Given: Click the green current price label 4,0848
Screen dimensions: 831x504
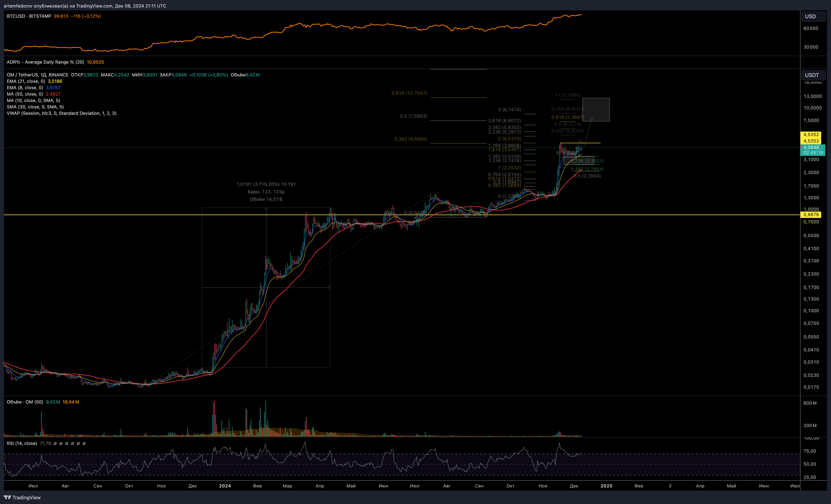Looking at the screenshot, I should click(x=813, y=150).
